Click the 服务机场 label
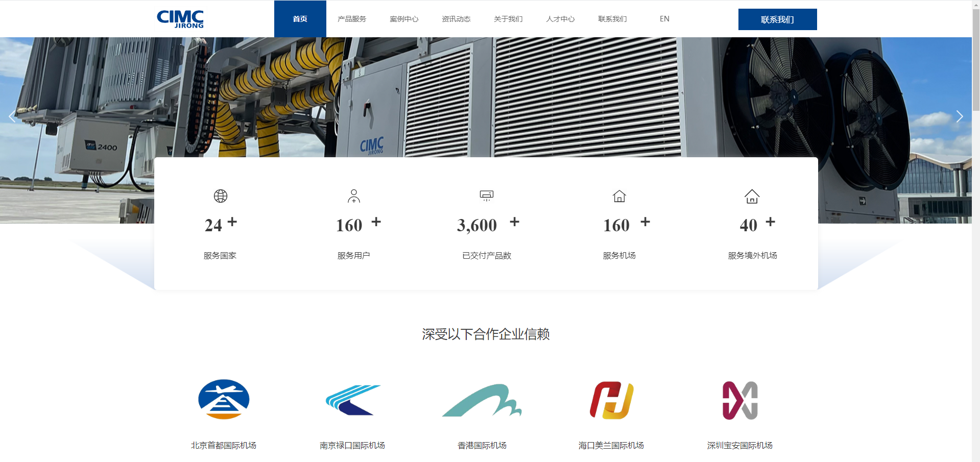Viewport: 980px width, 462px height. tap(619, 256)
